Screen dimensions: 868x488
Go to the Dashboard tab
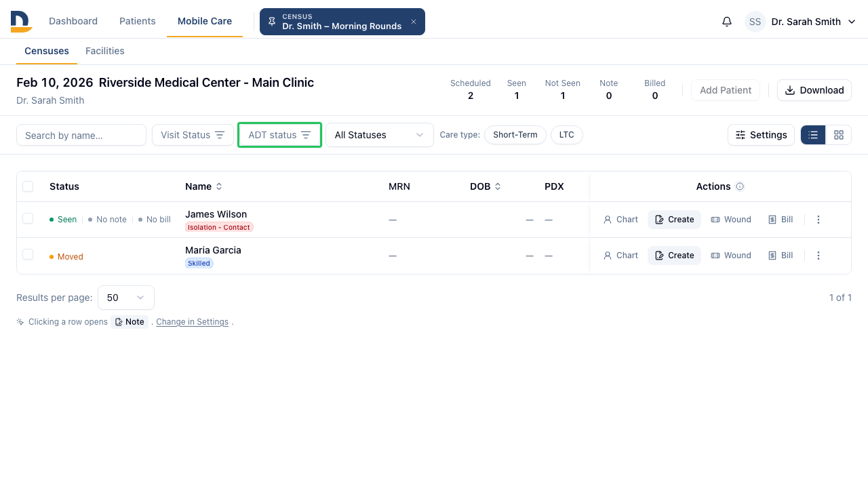[x=73, y=21]
